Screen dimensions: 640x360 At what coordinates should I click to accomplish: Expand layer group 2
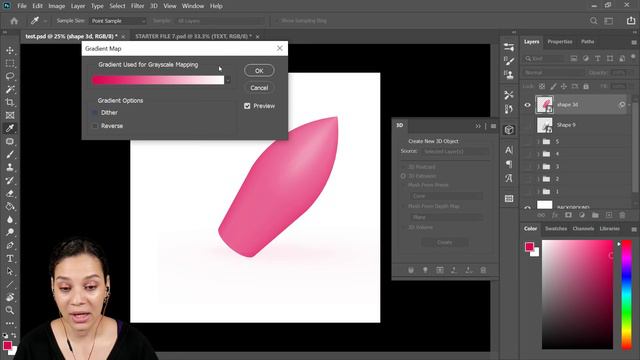pos(538,179)
